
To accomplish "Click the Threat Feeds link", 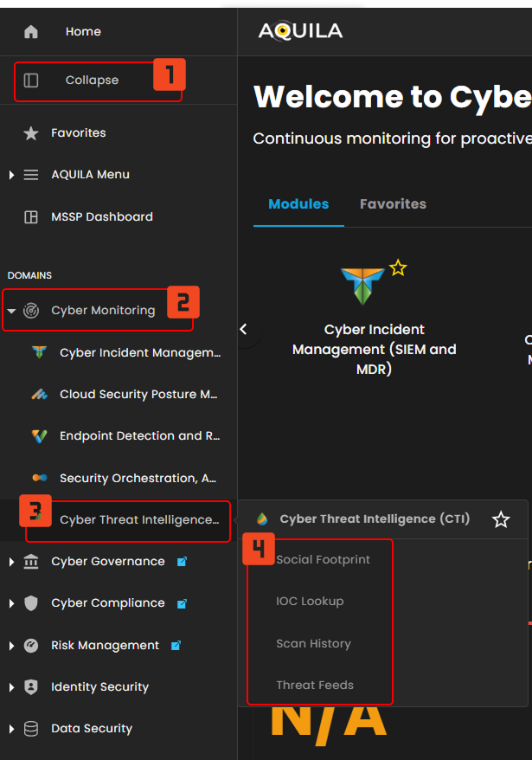I will (315, 686).
